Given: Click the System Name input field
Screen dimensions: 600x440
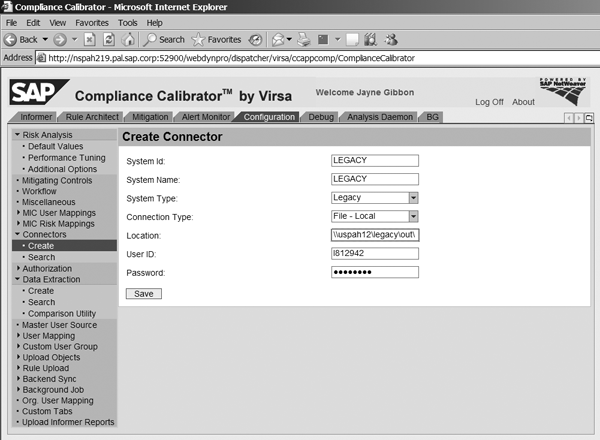Looking at the screenshot, I should 375,179.
